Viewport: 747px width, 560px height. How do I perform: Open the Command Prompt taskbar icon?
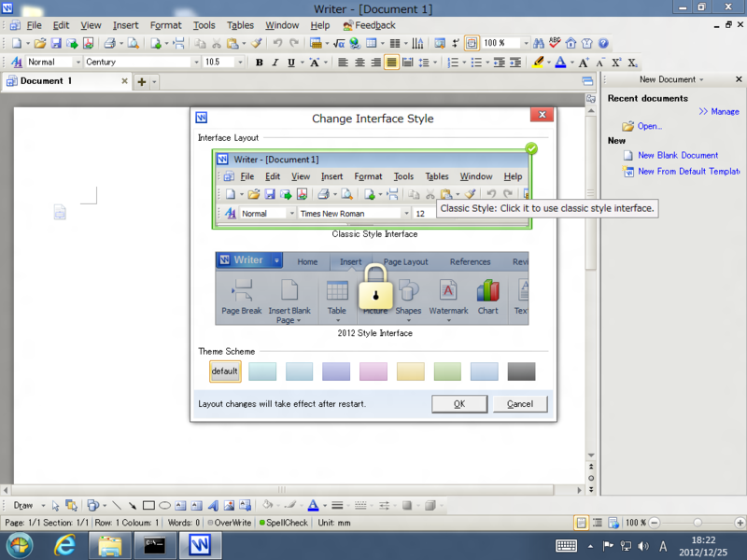click(154, 546)
